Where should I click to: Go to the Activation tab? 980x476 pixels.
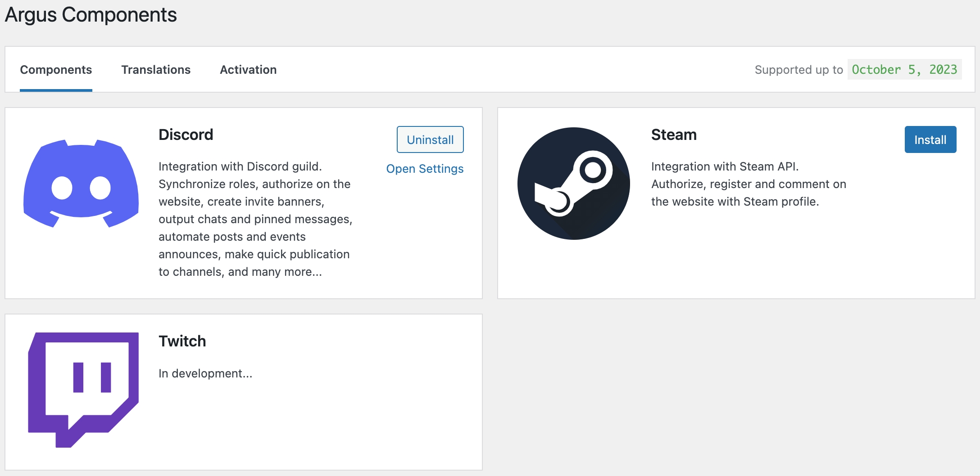click(x=248, y=70)
